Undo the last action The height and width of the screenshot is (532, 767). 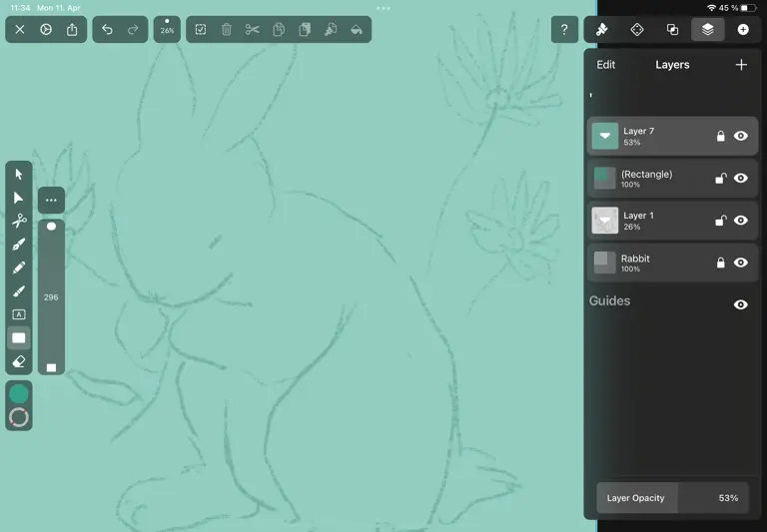click(107, 30)
